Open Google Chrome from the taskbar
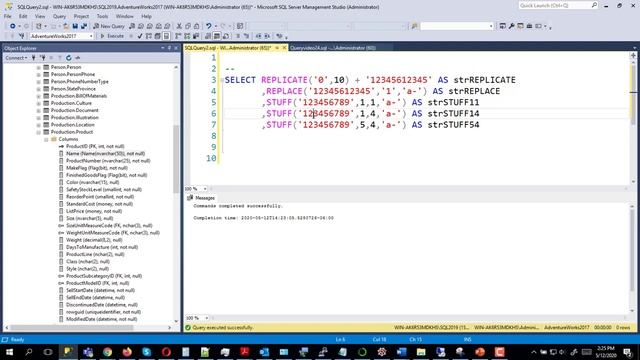This screenshot has width=640, height=360. point(107,352)
